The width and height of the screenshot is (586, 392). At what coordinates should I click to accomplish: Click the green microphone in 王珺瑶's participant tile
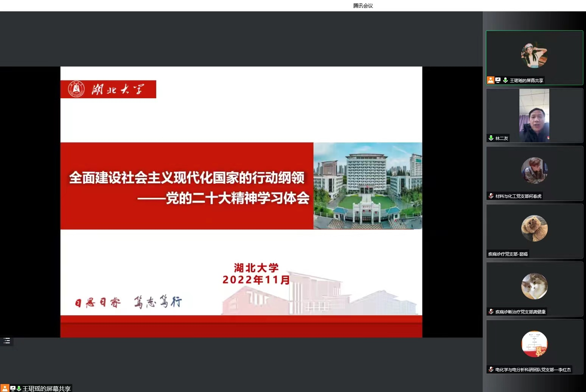click(505, 80)
